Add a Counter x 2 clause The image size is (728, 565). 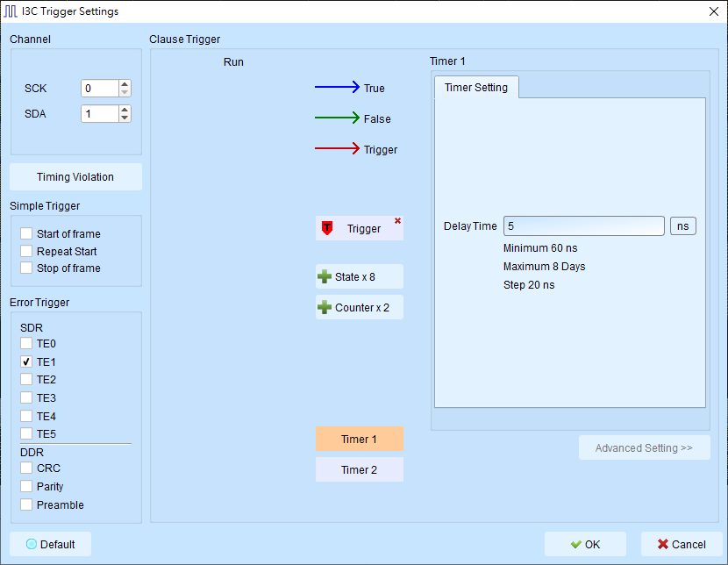pyautogui.click(x=360, y=307)
